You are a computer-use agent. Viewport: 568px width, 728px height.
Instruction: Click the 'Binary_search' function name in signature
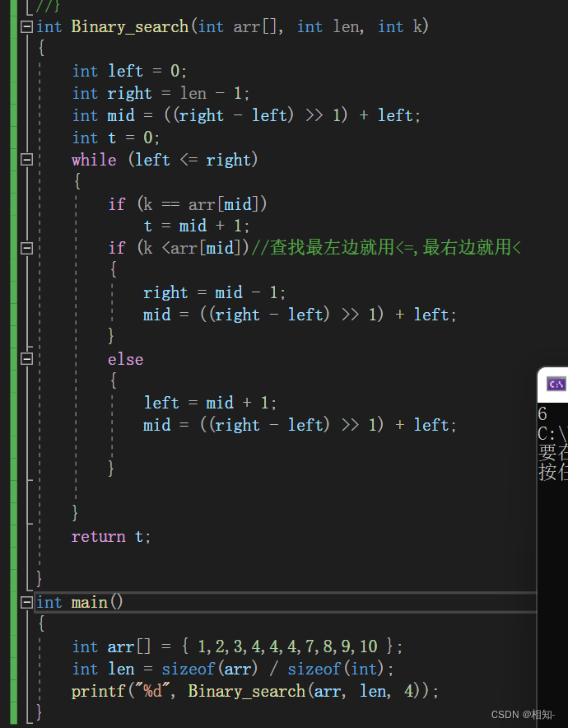(130, 26)
